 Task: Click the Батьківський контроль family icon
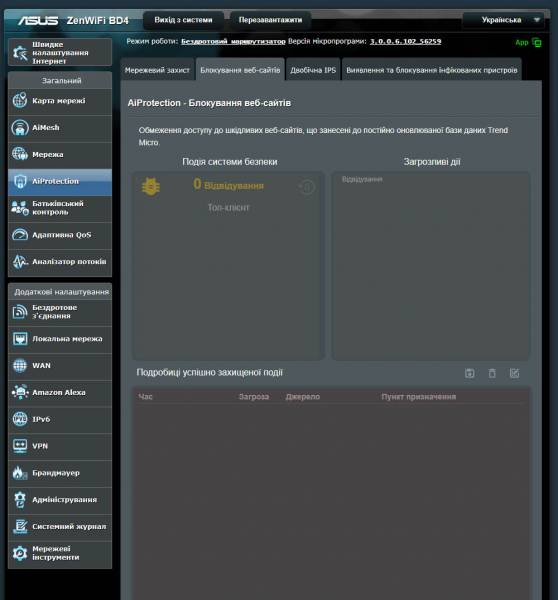tap(20, 208)
